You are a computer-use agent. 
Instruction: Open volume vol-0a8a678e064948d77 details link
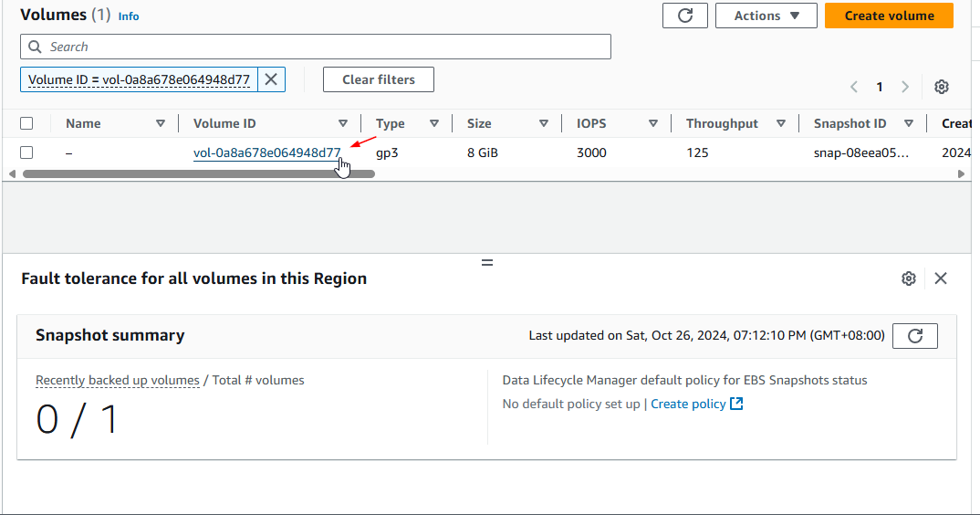point(266,152)
